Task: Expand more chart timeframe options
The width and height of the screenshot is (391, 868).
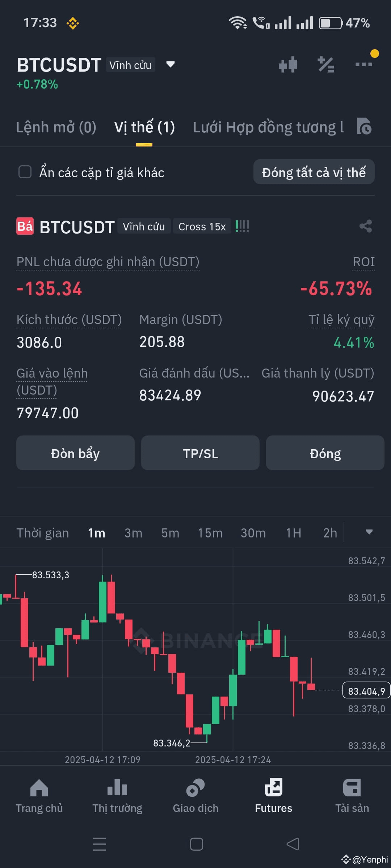Action: (369, 532)
